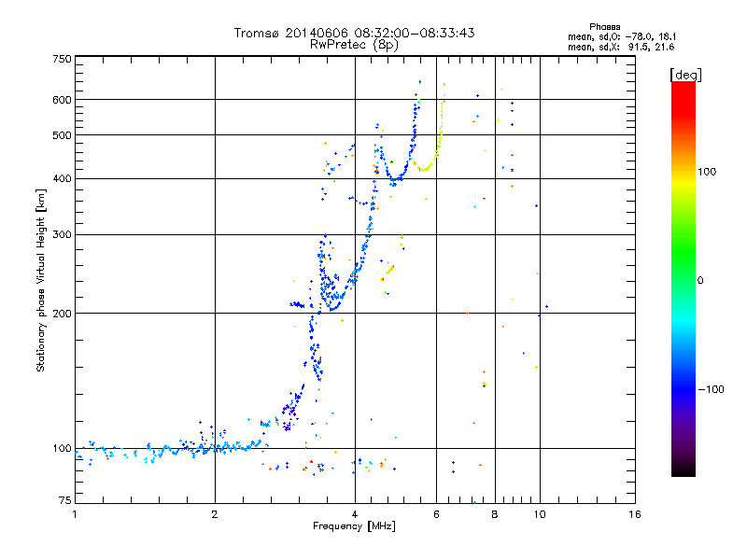Click the mean, sd,X: 91.5 statistics line
This screenshot has height=560, width=747.
point(621,47)
